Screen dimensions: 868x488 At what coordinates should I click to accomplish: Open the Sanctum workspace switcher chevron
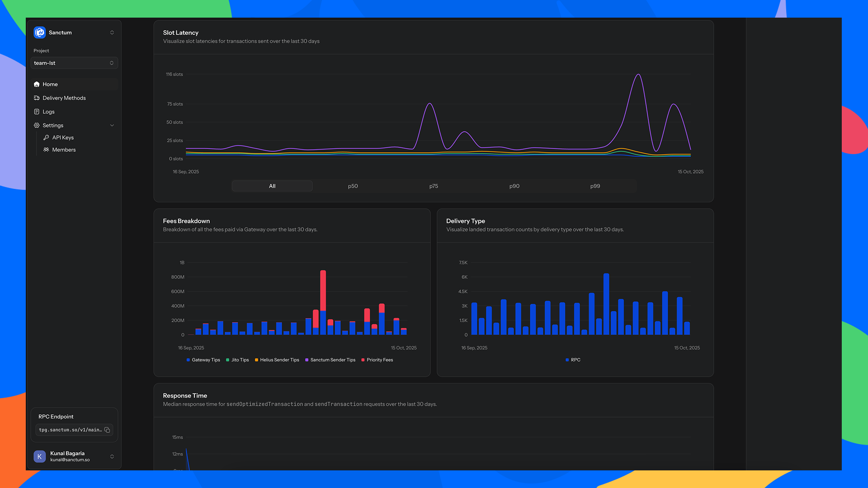tap(112, 33)
